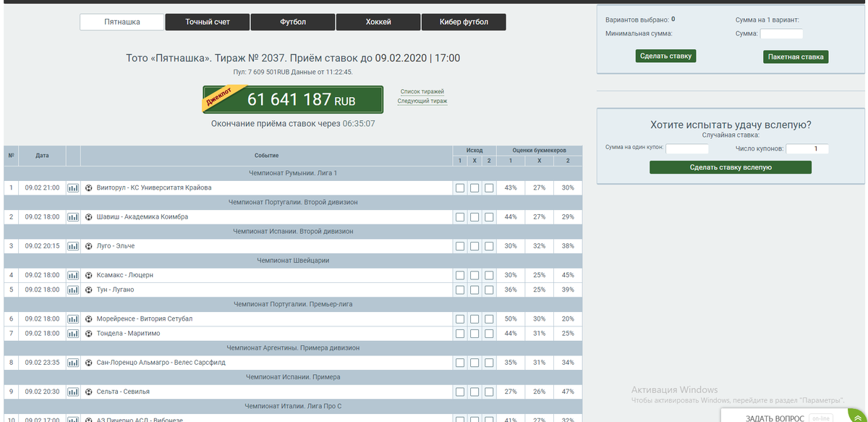Click soccer ball icon beside Луго - Эльче
868x422 pixels.
point(89,246)
